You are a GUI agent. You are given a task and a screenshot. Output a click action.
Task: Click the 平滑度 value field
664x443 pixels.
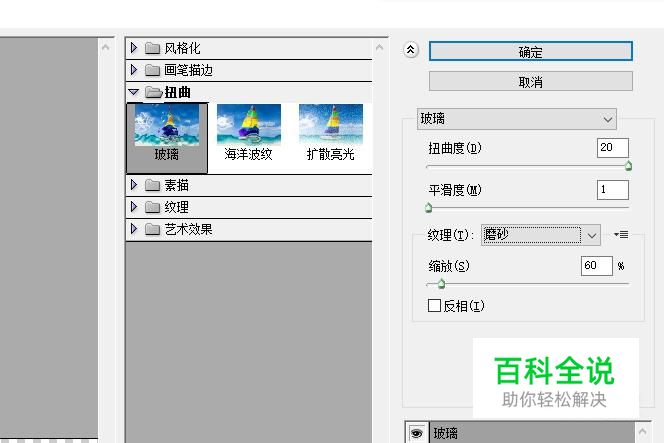click(x=612, y=190)
